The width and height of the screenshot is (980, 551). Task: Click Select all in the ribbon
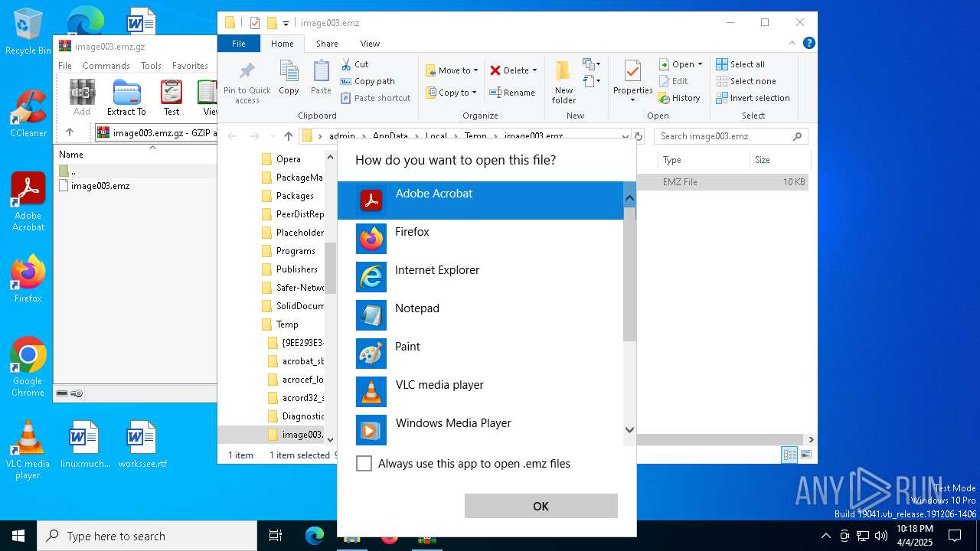pos(740,64)
